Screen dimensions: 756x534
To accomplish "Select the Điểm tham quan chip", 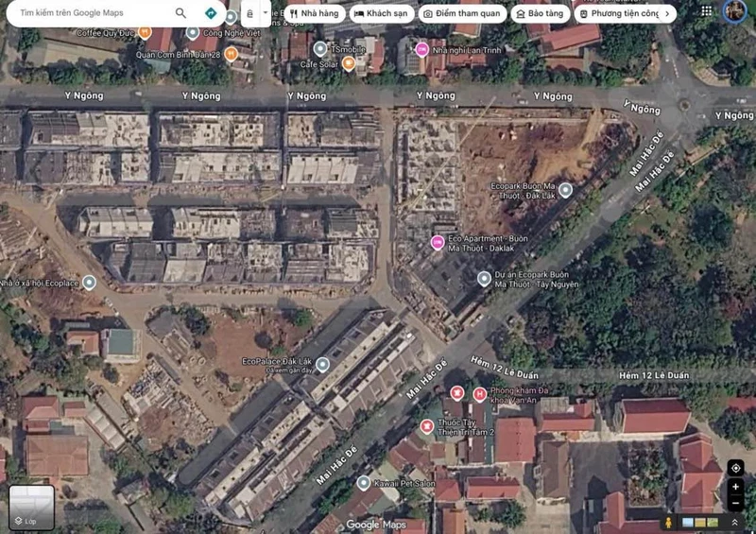I will [x=462, y=13].
